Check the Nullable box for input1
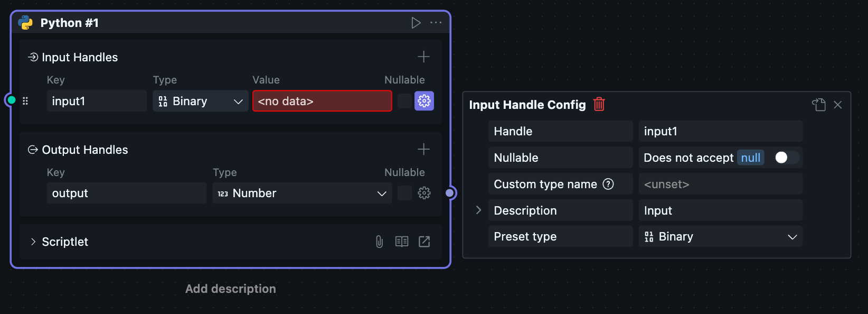868x314 pixels. point(404,101)
